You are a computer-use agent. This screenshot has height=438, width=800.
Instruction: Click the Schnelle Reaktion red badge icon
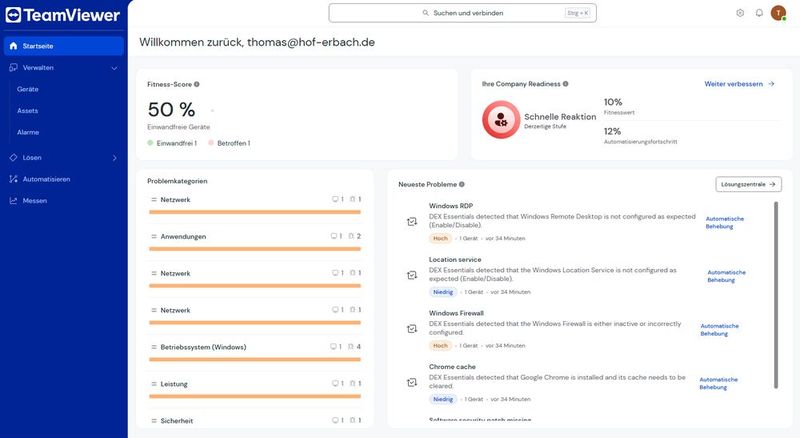coord(501,119)
